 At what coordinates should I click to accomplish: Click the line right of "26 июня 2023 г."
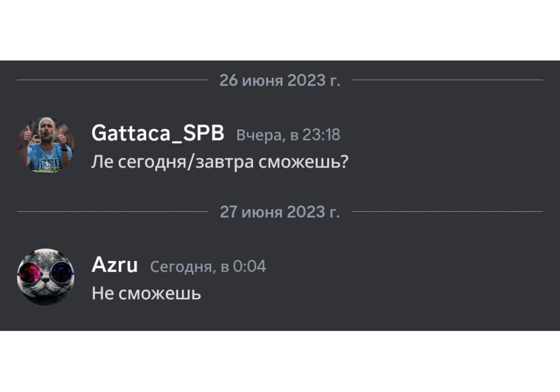[447, 80]
